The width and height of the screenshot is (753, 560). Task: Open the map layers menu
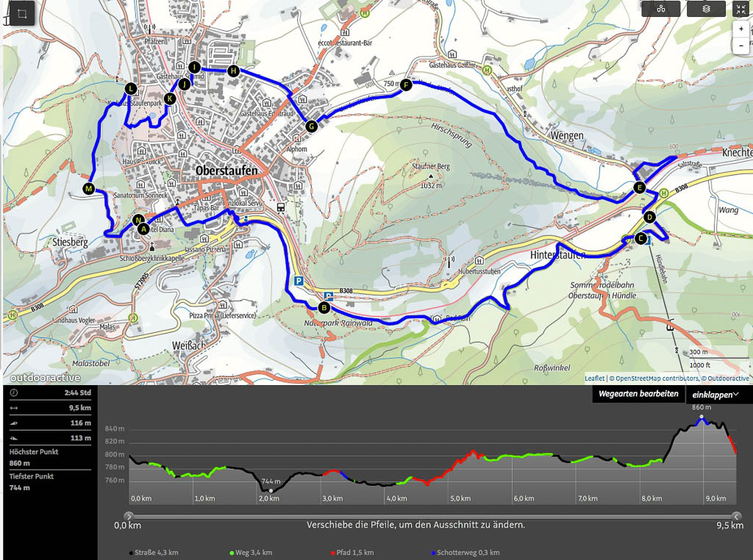705,9
